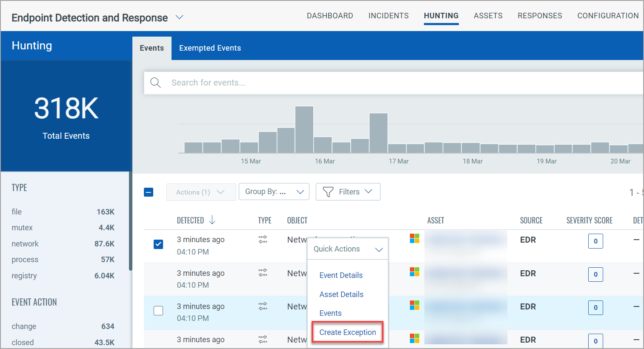Toggle the select-all events checkbox
This screenshot has width=644, height=349.
click(x=149, y=192)
